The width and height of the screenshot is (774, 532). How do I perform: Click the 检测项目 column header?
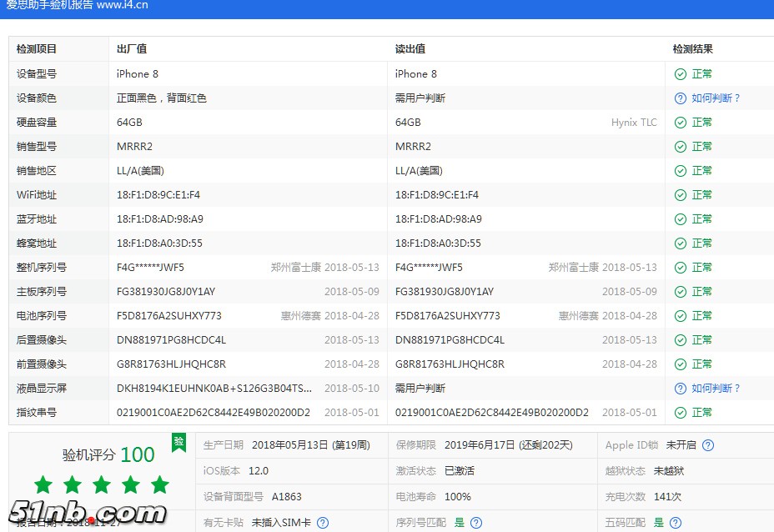point(37,49)
